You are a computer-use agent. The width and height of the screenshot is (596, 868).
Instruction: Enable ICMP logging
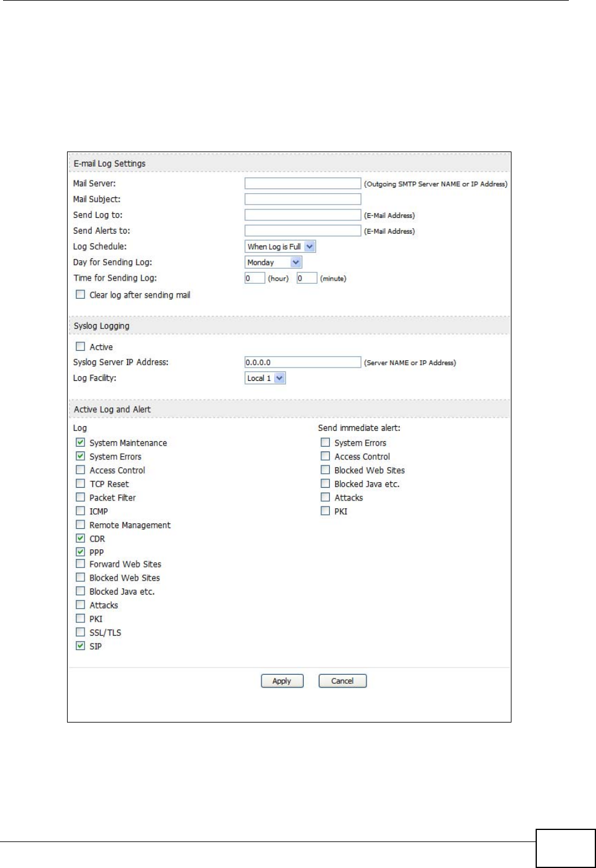[80, 511]
